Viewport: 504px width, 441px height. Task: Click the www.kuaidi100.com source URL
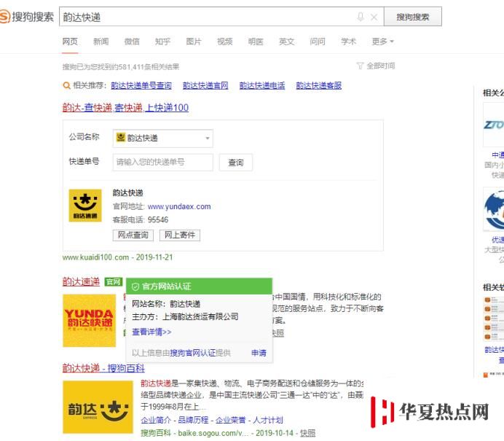point(95,257)
